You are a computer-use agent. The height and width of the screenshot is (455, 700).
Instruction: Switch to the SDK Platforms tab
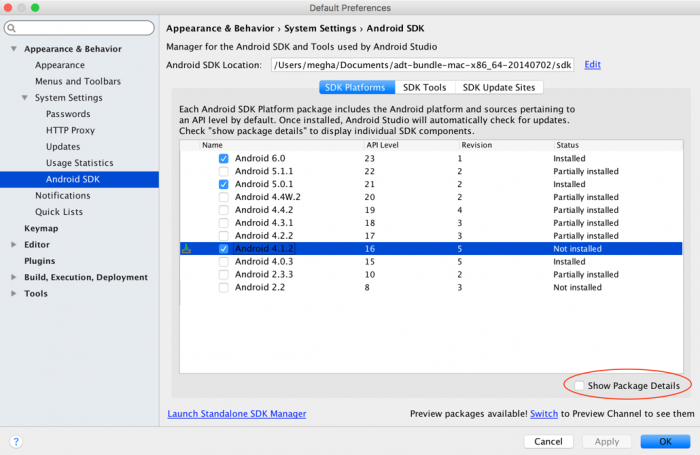(x=357, y=88)
